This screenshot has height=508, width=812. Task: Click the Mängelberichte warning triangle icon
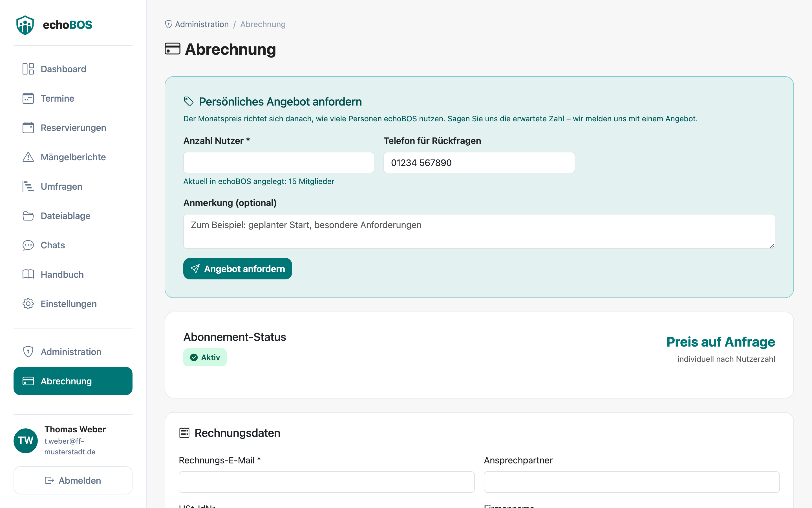click(28, 157)
